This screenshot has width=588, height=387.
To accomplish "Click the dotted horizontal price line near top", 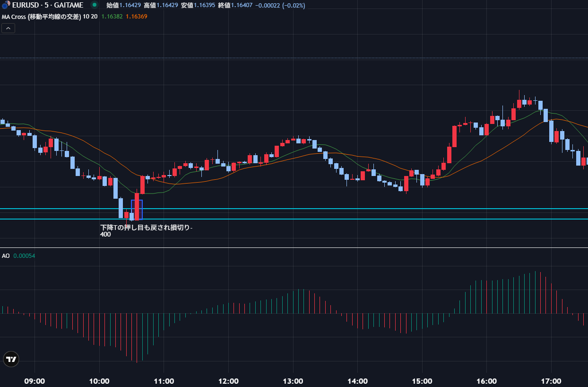I will [x=331, y=58].
